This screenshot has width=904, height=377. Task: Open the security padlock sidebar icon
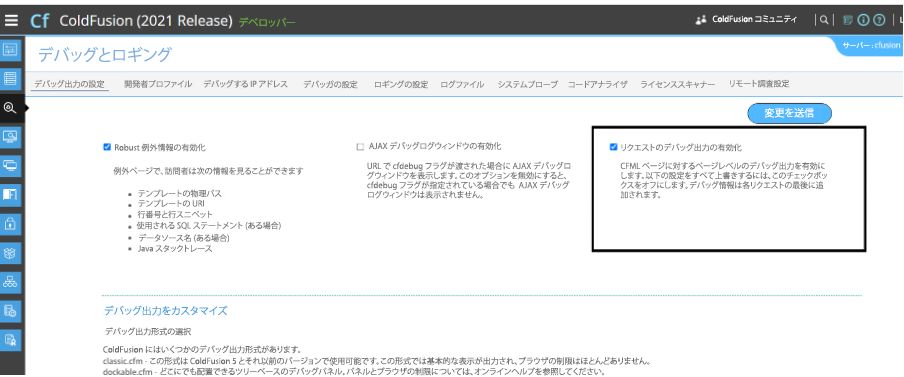(x=10, y=224)
